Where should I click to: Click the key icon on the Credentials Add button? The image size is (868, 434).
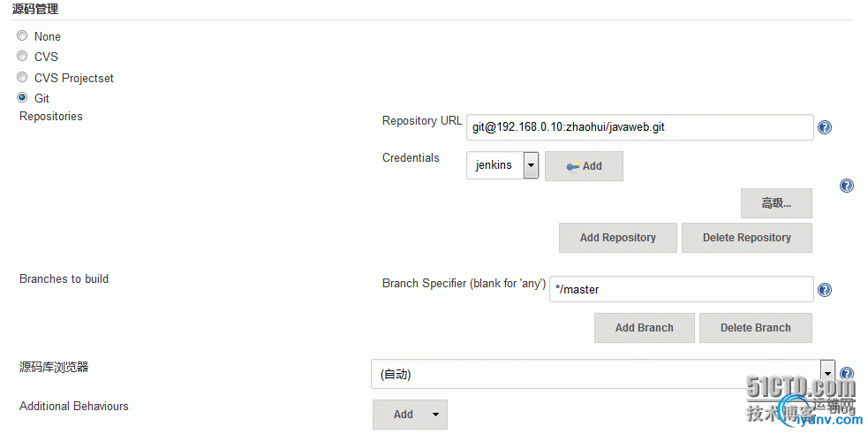pos(573,166)
